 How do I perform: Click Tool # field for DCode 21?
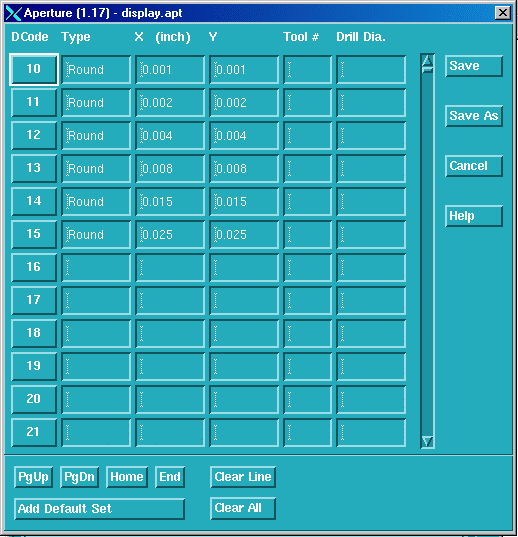(308, 433)
